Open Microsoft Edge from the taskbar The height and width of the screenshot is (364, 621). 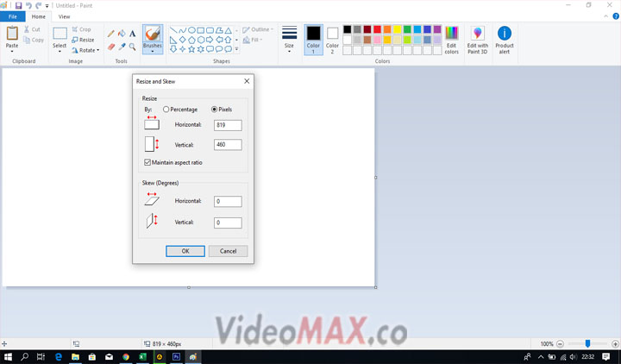pyautogui.click(x=59, y=357)
